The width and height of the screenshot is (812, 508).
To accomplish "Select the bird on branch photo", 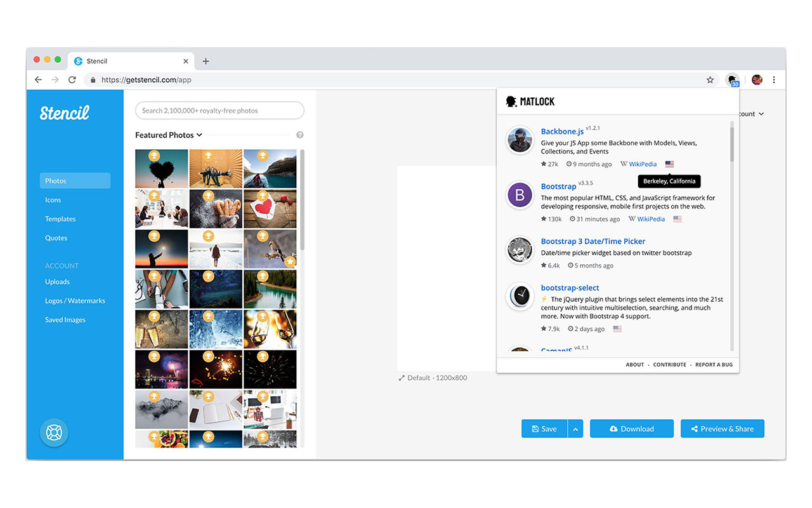I will (270, 249).
